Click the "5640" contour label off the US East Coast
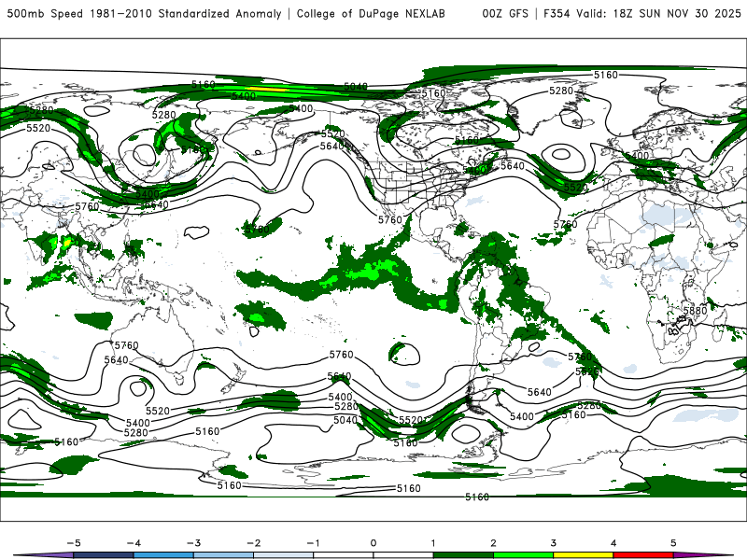Image resolution: width=747 pixels, height=560 pixels. [513, 166]
